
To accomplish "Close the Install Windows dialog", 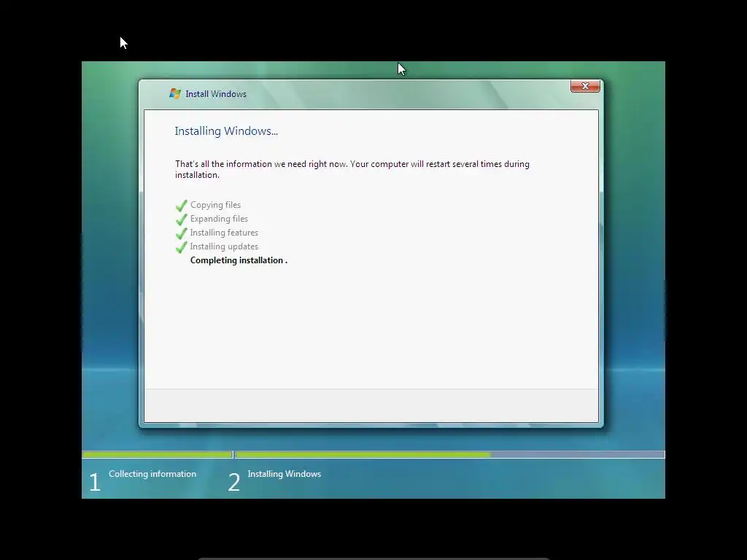I will click(585, 86).
